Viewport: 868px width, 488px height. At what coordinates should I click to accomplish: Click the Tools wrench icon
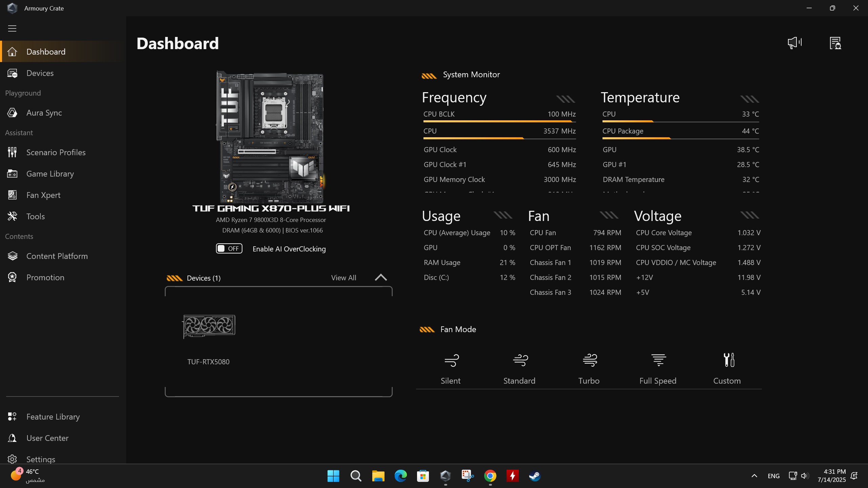click(12, 217)
